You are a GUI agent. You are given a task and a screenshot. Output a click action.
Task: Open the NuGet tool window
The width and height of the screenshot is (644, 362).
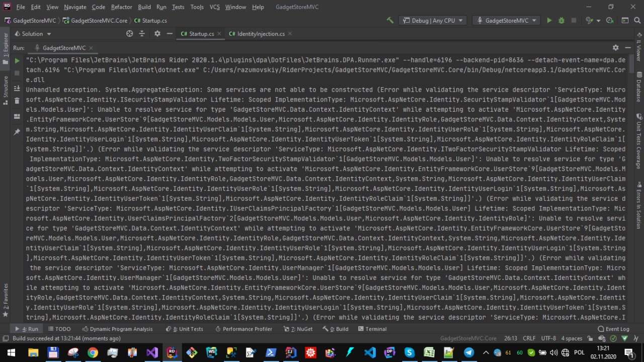pyautogui.click(x=298, y=329)
